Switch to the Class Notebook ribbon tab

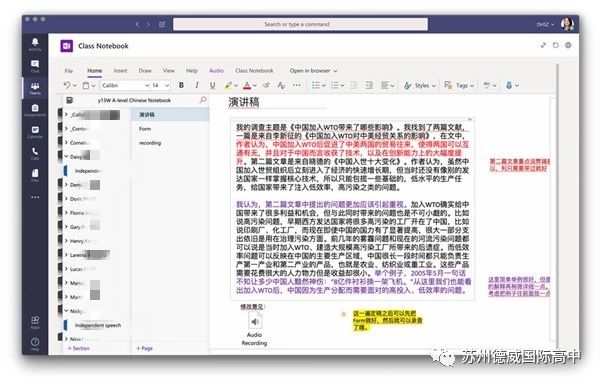(254, 71)
